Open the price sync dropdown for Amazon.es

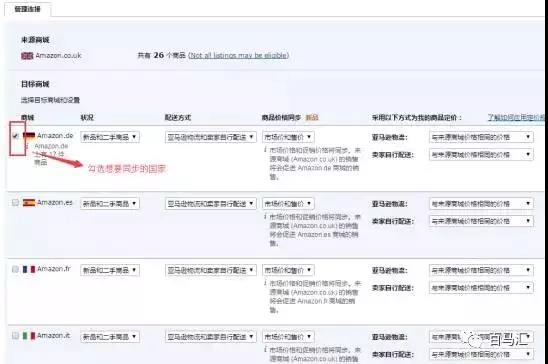[x=288, y=203]
